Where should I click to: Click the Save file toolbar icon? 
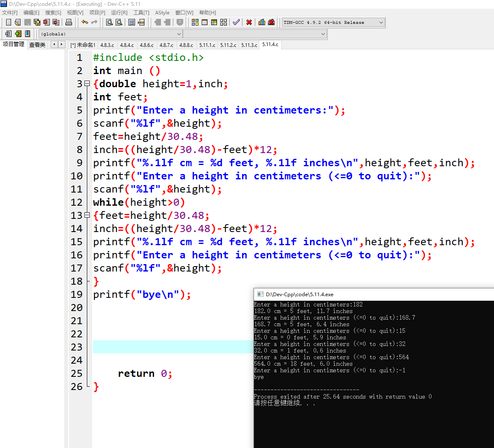coord(27,22)
